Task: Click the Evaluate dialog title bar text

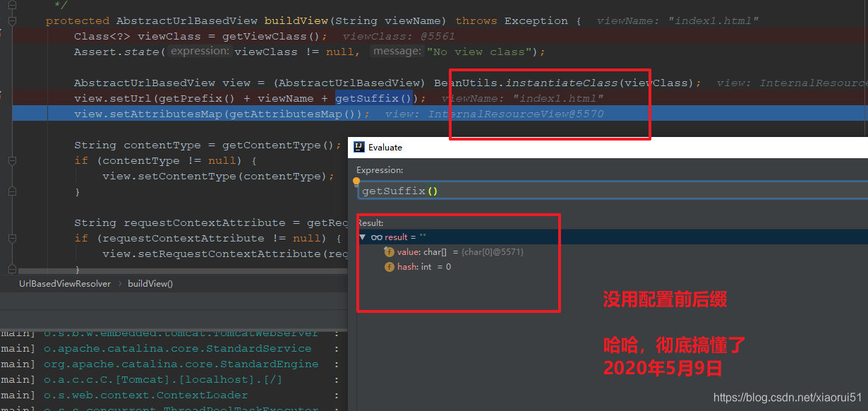Action: 385,148
